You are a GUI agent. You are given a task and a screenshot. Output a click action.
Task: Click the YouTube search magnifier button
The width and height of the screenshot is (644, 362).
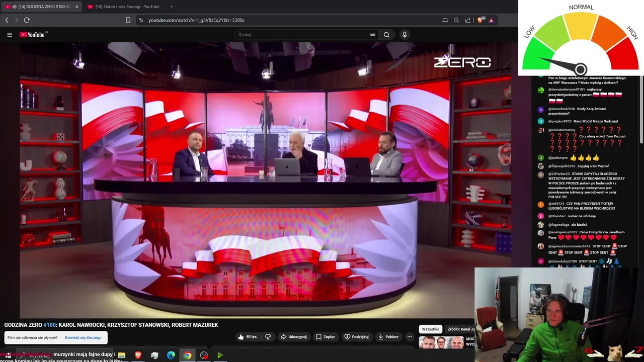point(386,35)
